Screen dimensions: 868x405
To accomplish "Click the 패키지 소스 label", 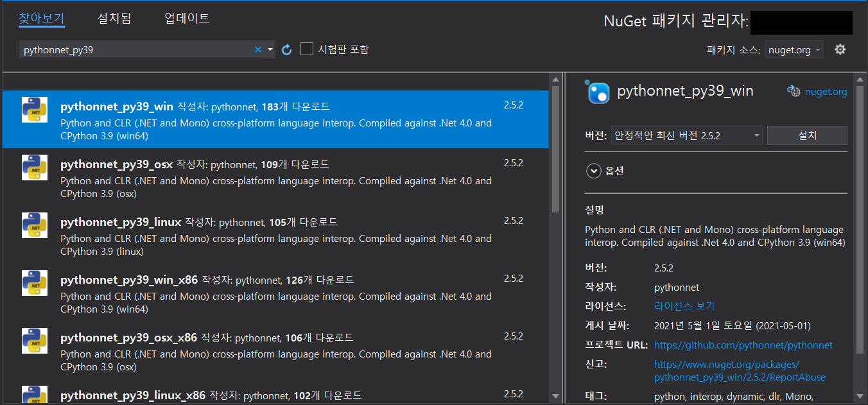I will [x=734, y=50].
